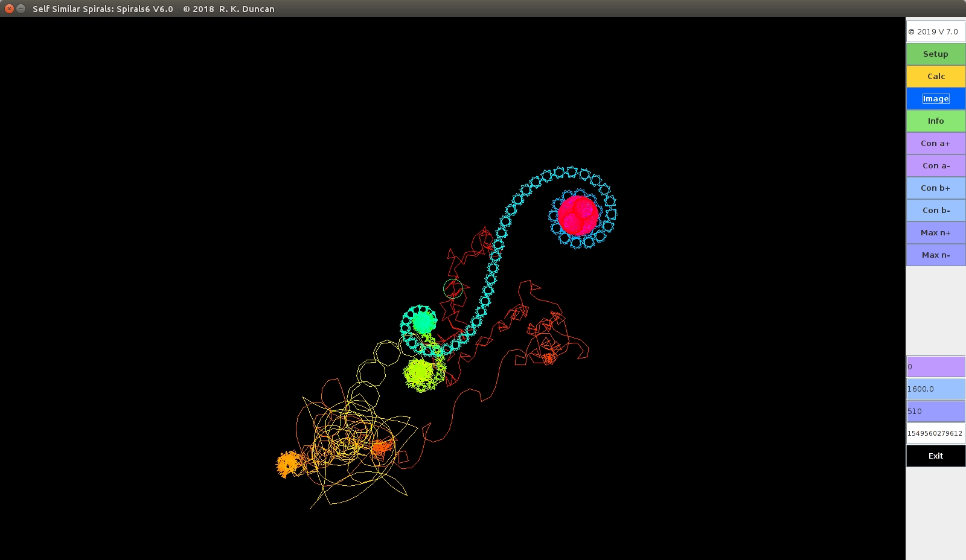Click the field showing 510
966x560 pixels.
(935, 411)
